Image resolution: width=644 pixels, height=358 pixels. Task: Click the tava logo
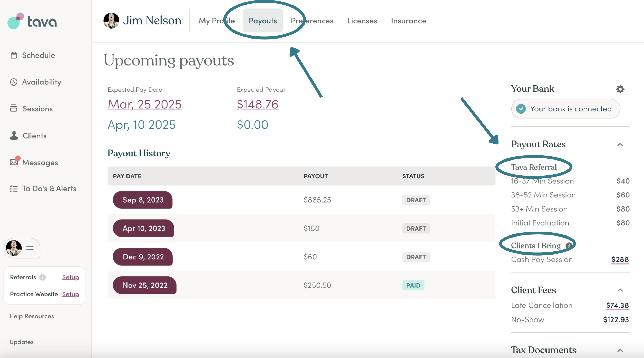(x=33, y=21)
